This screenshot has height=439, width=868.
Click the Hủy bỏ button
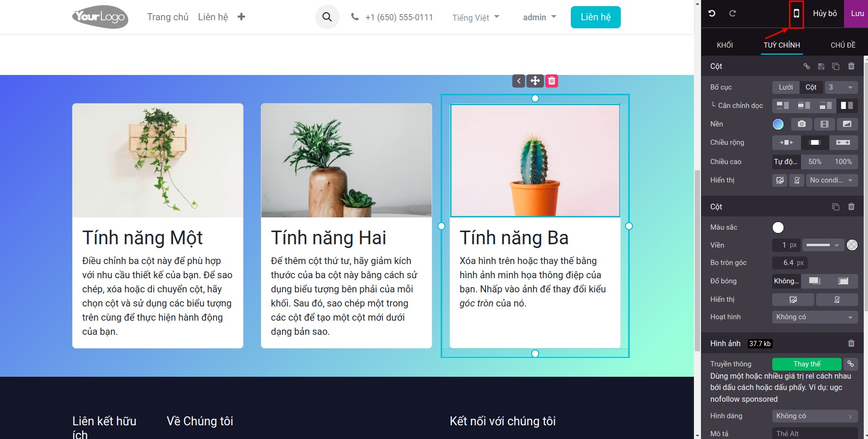(x=825, y=14)
